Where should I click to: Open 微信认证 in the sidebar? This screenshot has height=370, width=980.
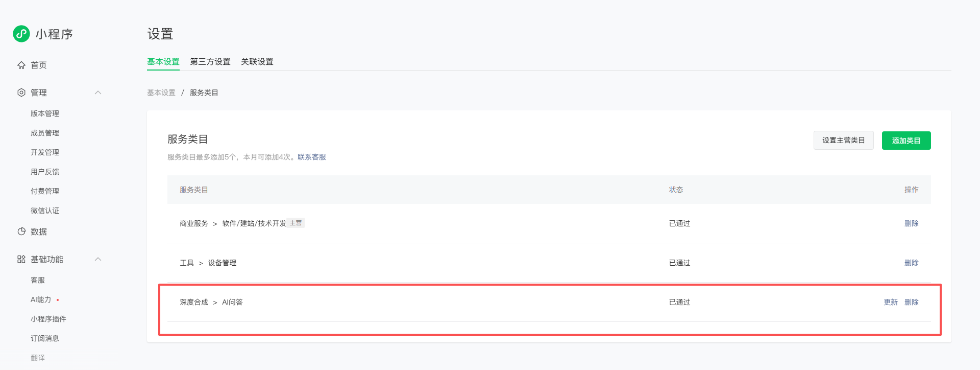[45, 211]
